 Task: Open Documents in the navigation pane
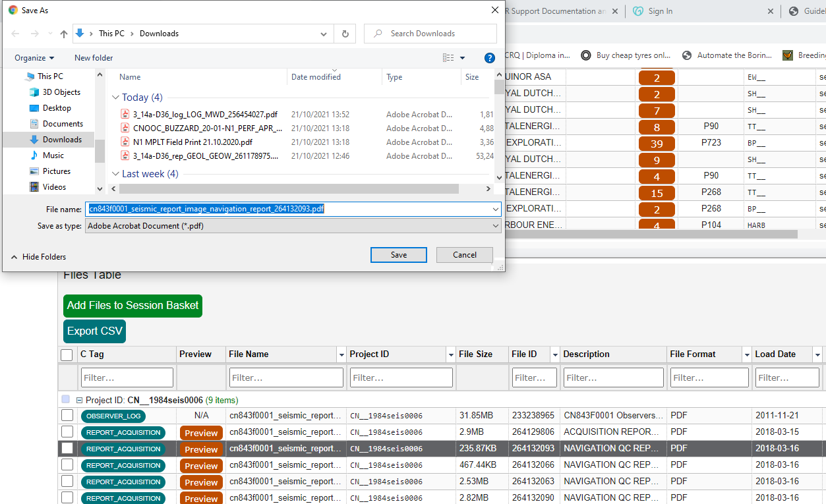[63, 124]
